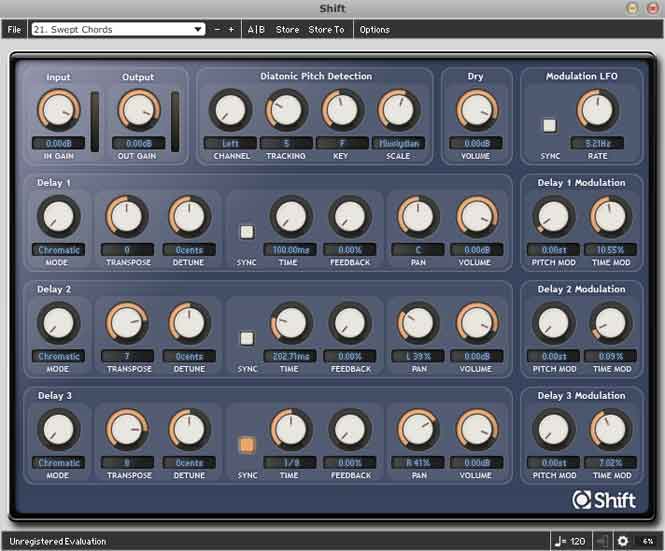
Task: Toggle Delay 1 SYNC checkbox
Action: coord(247,232)
